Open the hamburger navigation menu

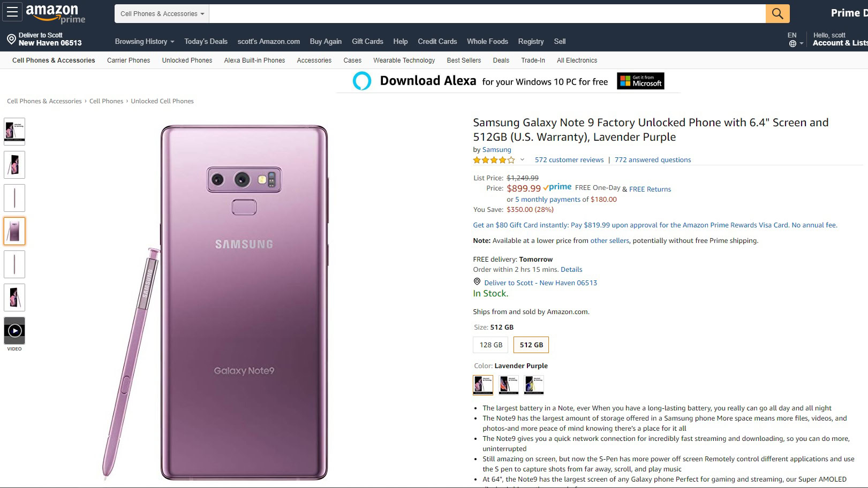pyautogui.click(x=12, y=12)
